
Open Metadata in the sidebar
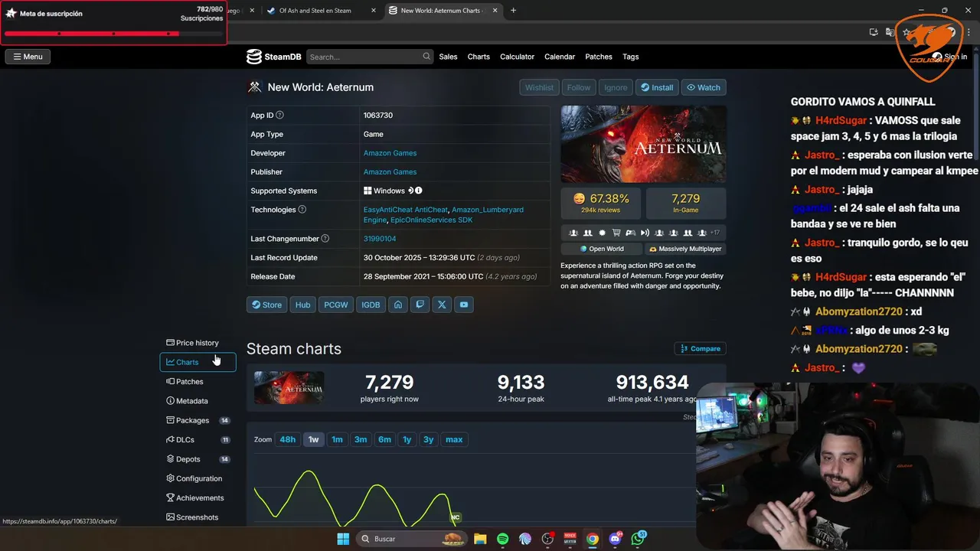click(198, 401)
